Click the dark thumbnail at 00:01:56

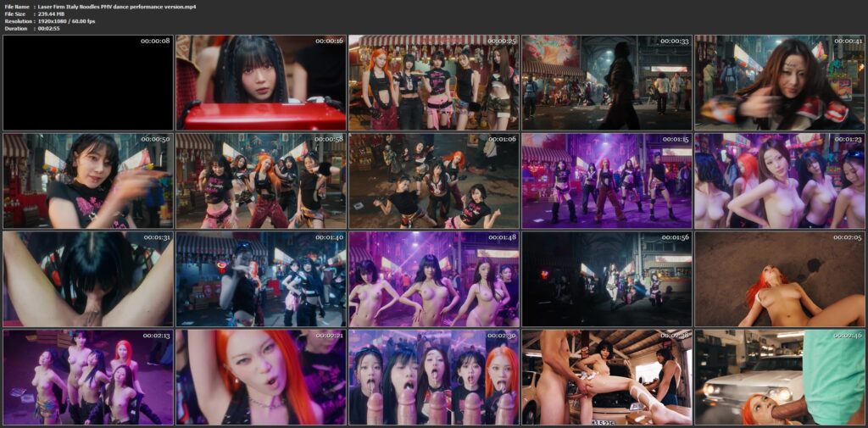(x=606, y=279)
